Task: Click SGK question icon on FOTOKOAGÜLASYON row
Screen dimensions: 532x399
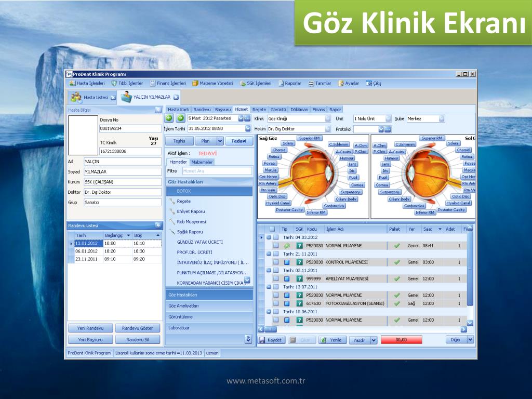Action: [x=299, y=303]
